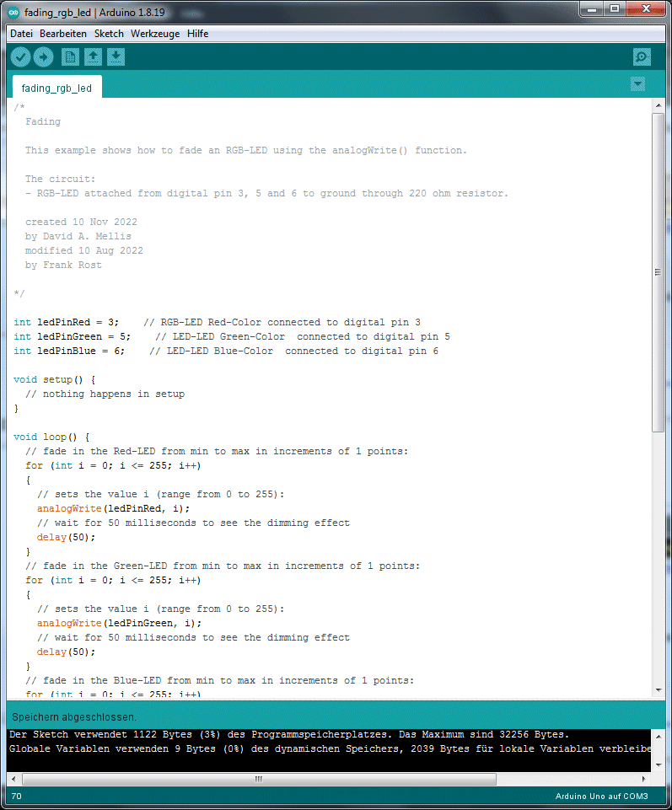The height and width of the screenshot is (810, 672).
Task: Open the Werkzeuge menu
Action: click(155, 34)
